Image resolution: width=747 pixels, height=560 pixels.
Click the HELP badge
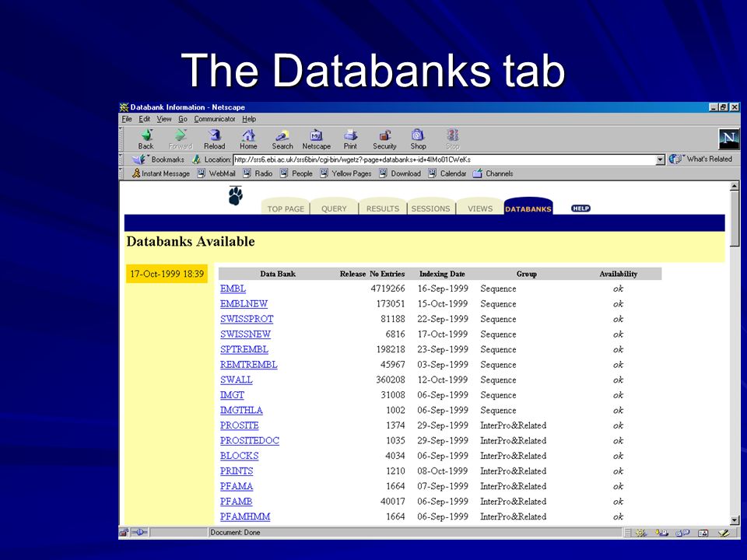(580, 208)
